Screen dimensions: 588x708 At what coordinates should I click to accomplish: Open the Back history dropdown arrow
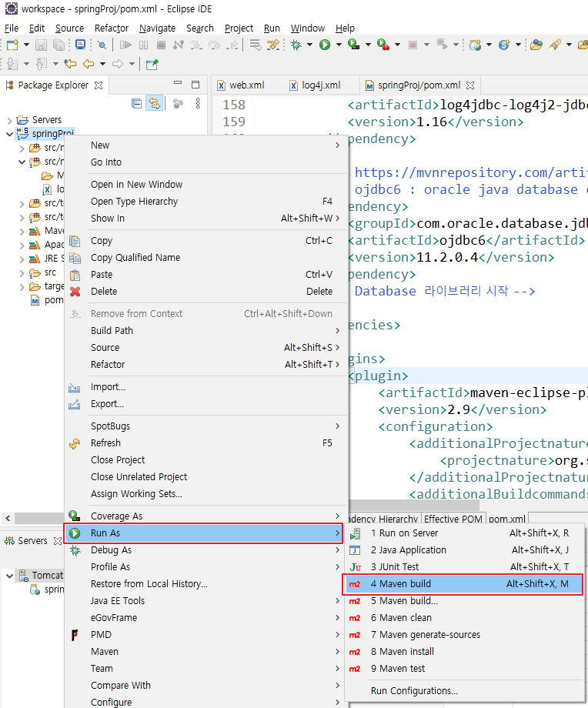(x=102, y=64)
